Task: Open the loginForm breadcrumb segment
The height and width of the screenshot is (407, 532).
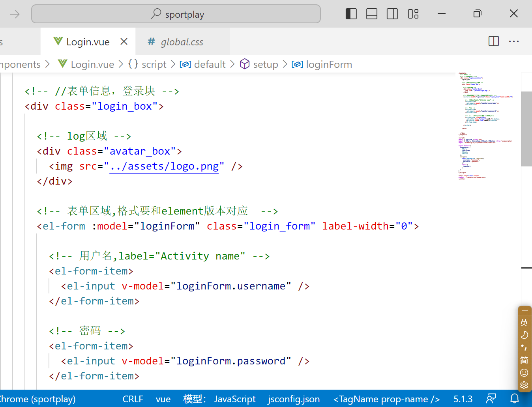Action: 329,64
